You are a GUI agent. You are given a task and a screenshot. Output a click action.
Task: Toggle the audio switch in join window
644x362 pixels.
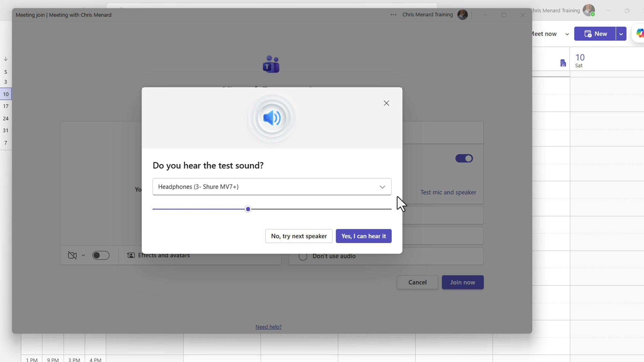pyautogui.click(x=464, y=159)
